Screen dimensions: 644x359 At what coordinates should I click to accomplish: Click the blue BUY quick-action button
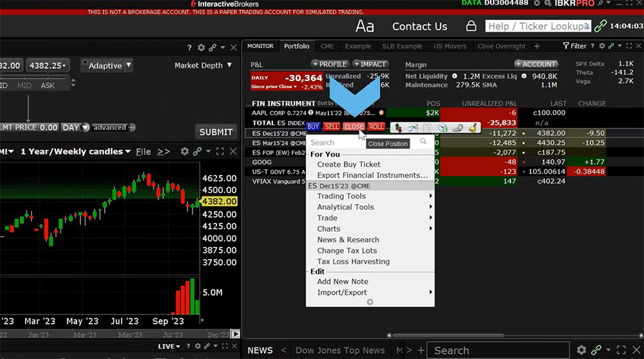point(313,127)
